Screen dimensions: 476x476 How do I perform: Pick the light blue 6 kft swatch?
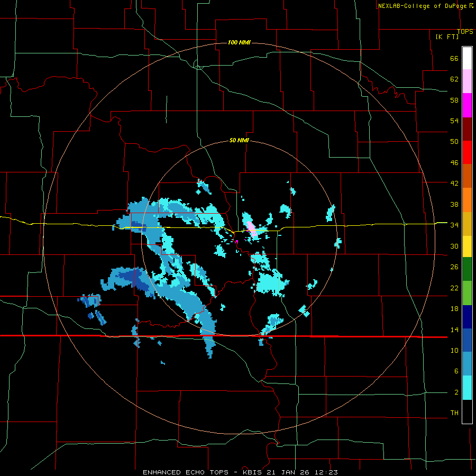coord(467,364)
